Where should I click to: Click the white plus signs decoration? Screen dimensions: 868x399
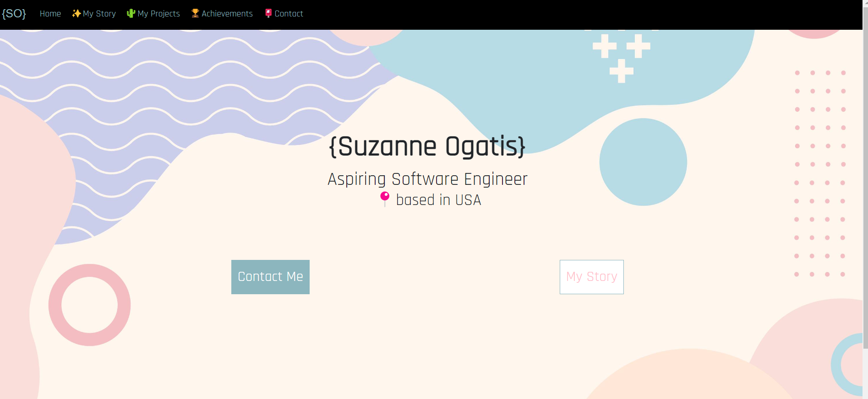click(x=621, y=57)
